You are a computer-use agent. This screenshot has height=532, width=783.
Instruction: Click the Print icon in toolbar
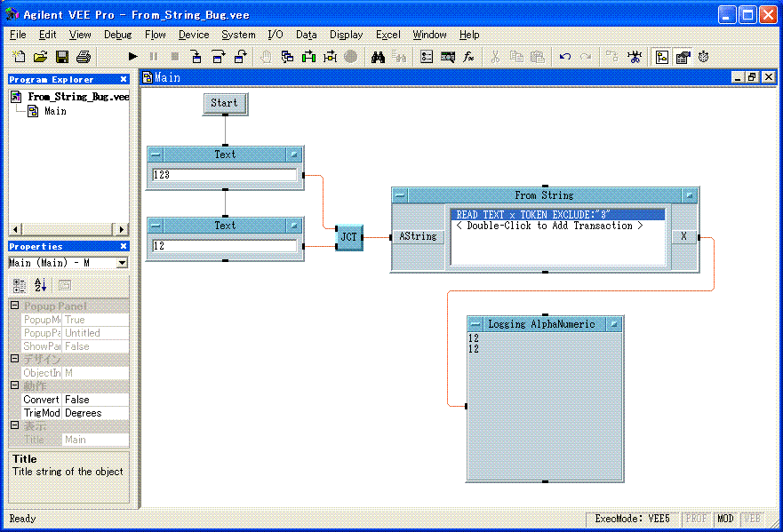(x=84, y=57)
